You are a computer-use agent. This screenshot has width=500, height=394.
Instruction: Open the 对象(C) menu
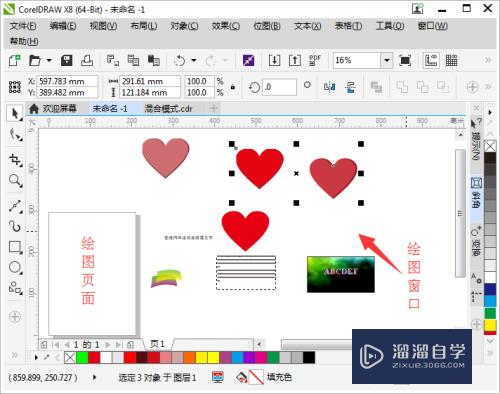(184, 26)
